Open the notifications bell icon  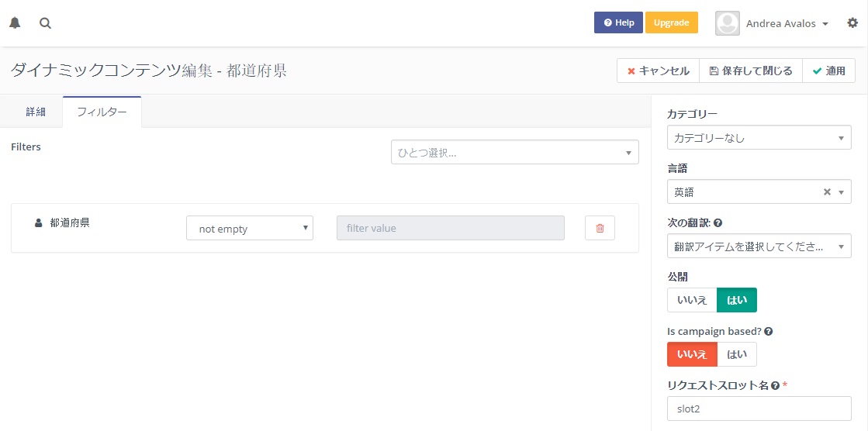(x=15, y=23)
